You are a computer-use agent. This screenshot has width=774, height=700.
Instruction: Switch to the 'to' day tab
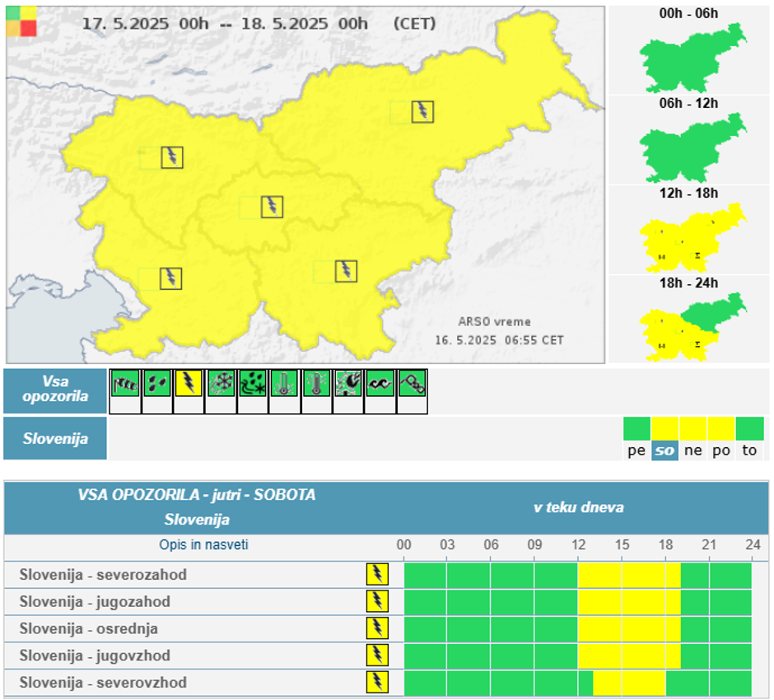(x=749, y=450)
